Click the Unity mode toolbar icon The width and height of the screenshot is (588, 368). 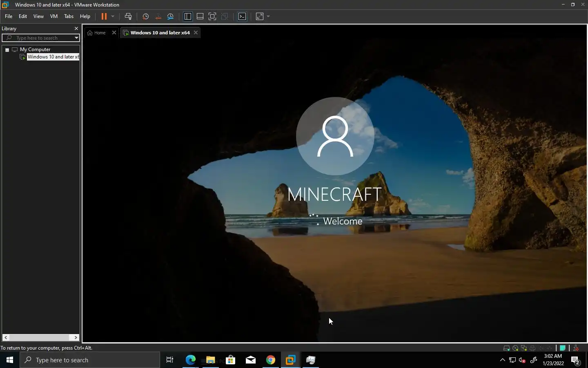coord(225,16)
